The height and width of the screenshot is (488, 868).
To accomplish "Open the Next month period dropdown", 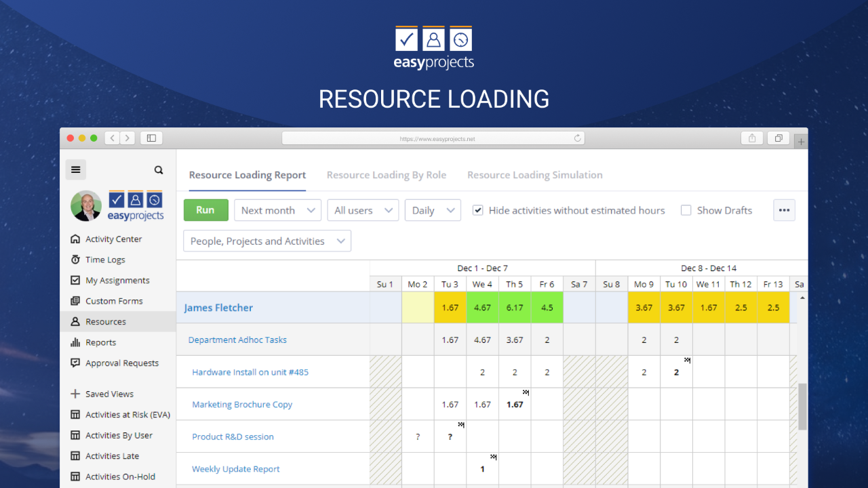I will click(x=278, y=210).
